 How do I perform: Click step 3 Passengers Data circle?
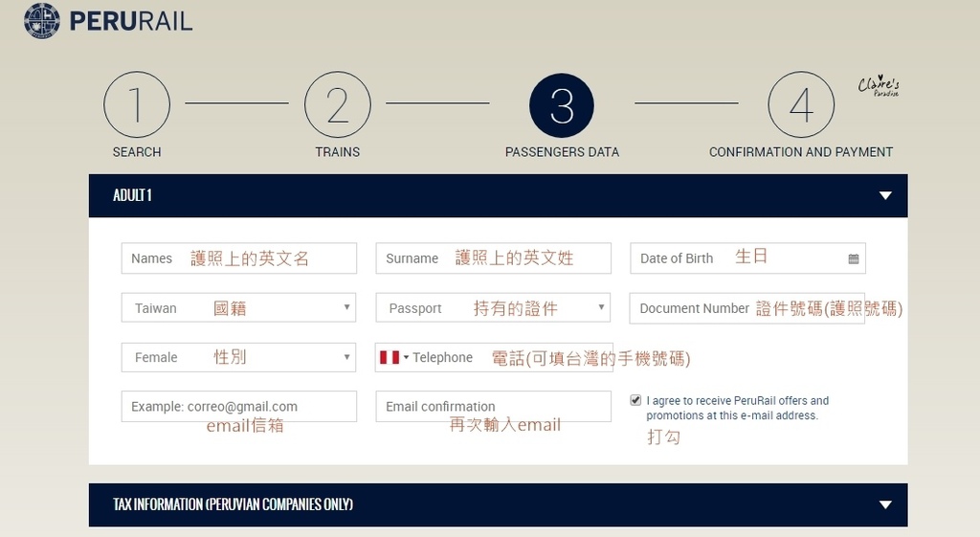tap(562, 105)
